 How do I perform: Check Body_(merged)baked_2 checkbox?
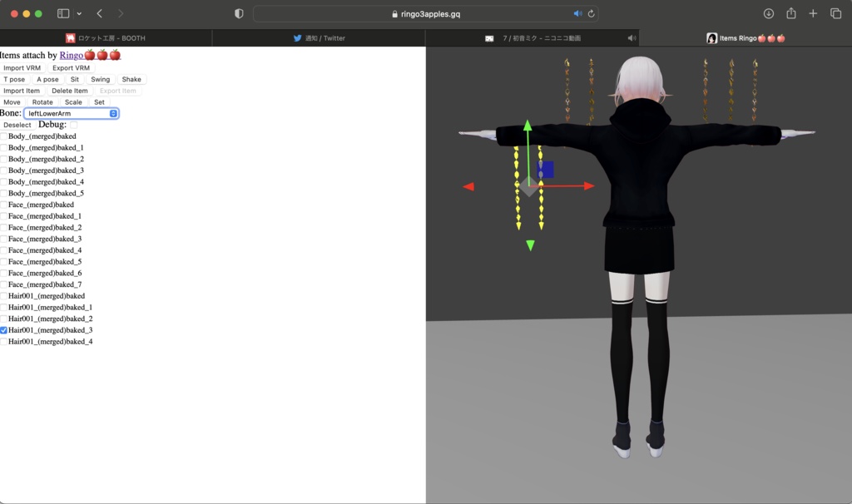pyautogui.click(x=4, y=159)
